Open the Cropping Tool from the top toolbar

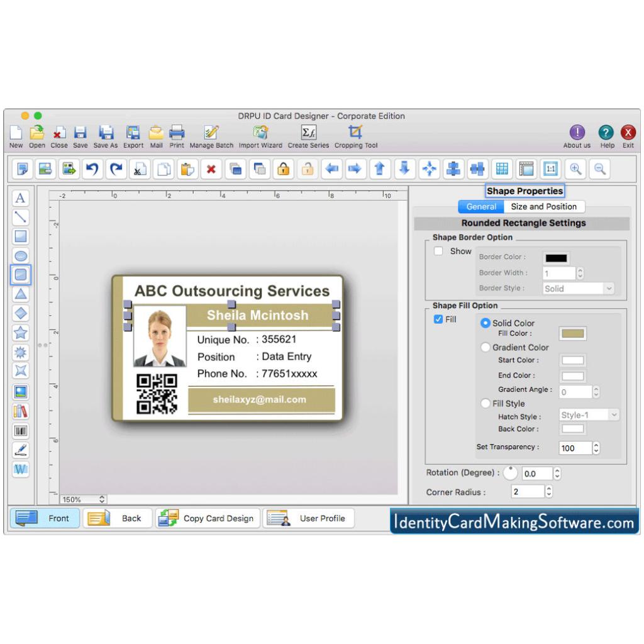pos(356,134)
